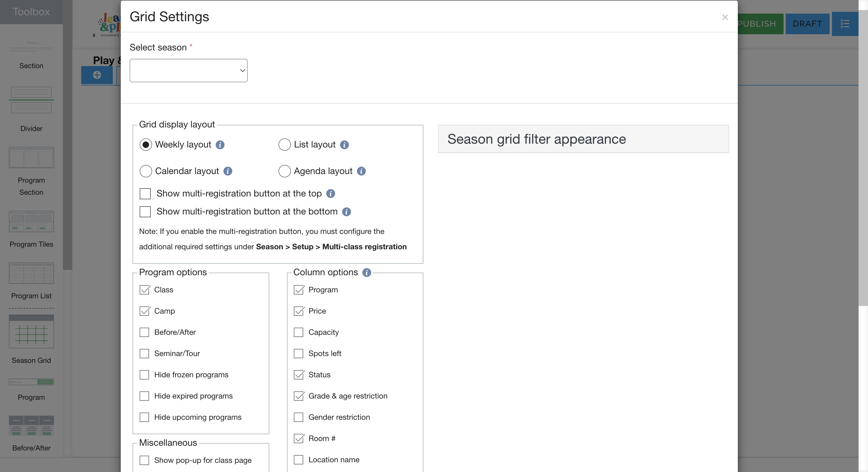Click the Weekly layout info icon
The height and width of the screenshot is (472, 868).
coord(220,145)
